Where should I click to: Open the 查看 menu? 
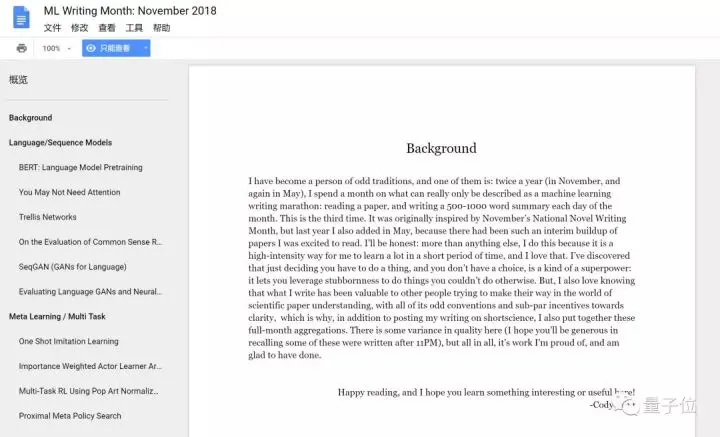107,28
